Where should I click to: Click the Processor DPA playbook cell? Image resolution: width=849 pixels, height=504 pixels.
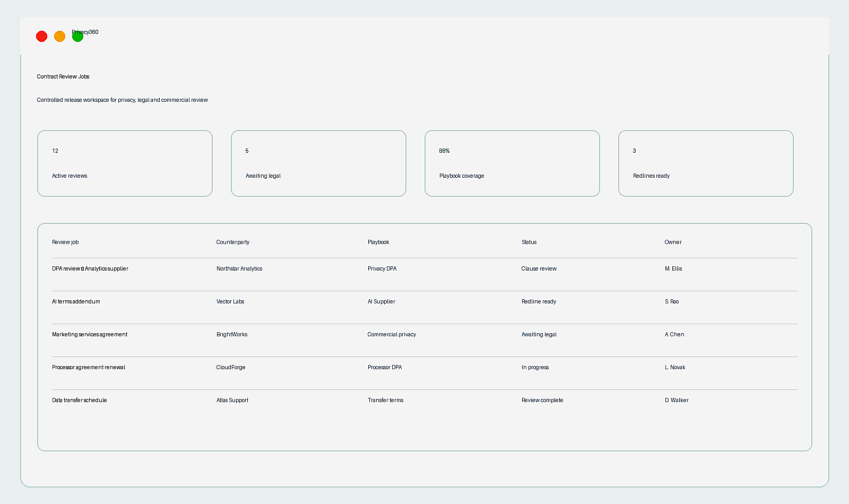(385, 367)
